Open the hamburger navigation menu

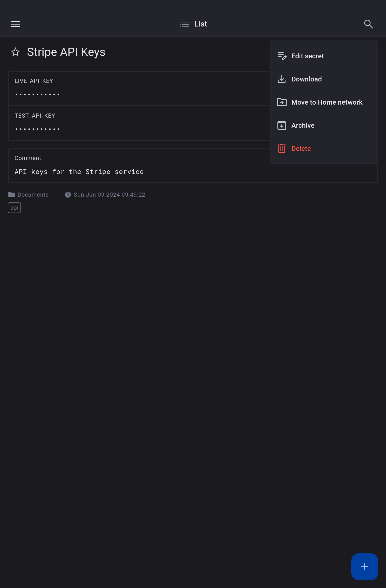(15, 24)
